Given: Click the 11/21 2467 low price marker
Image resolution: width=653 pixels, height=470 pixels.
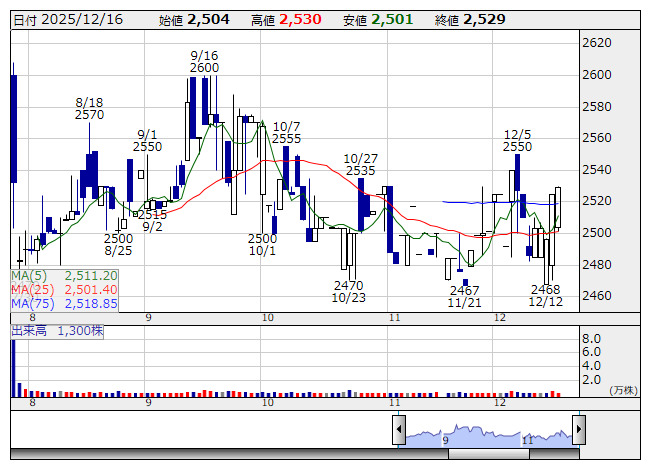Looking at the screenshot, I should 464,296.
